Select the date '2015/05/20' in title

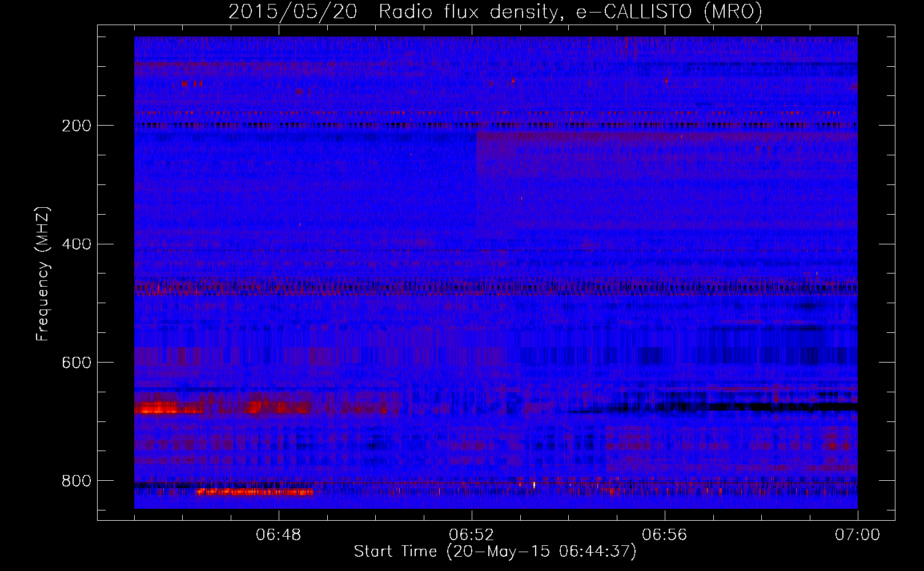tap(293, 12)
